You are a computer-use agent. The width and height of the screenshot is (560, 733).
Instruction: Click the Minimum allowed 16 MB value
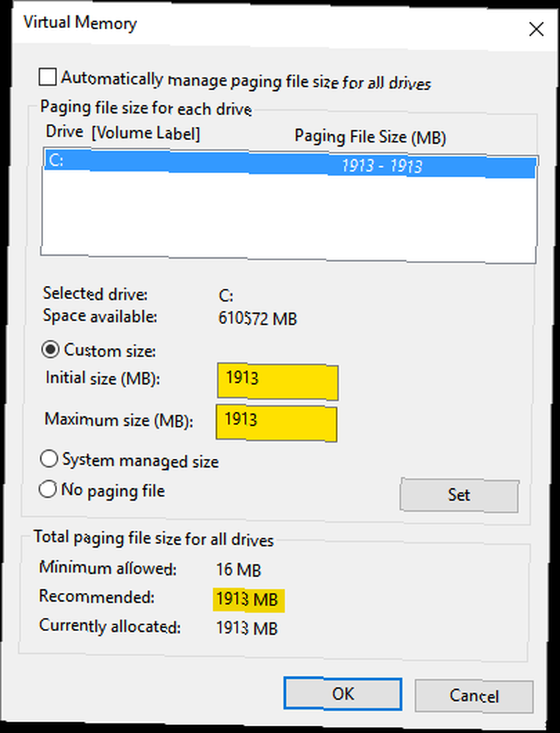(x=238, y=570)
